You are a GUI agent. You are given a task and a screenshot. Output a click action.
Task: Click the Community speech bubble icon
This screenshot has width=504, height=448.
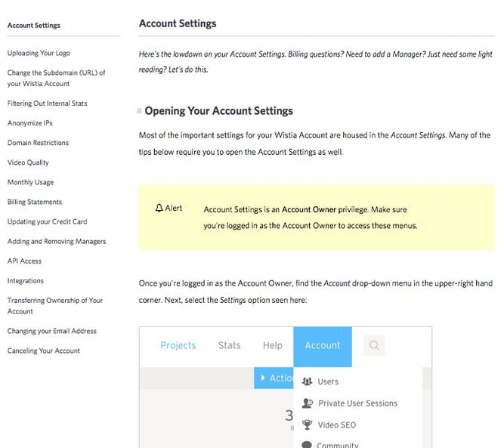pyautogui.click(x=307, y=444)
